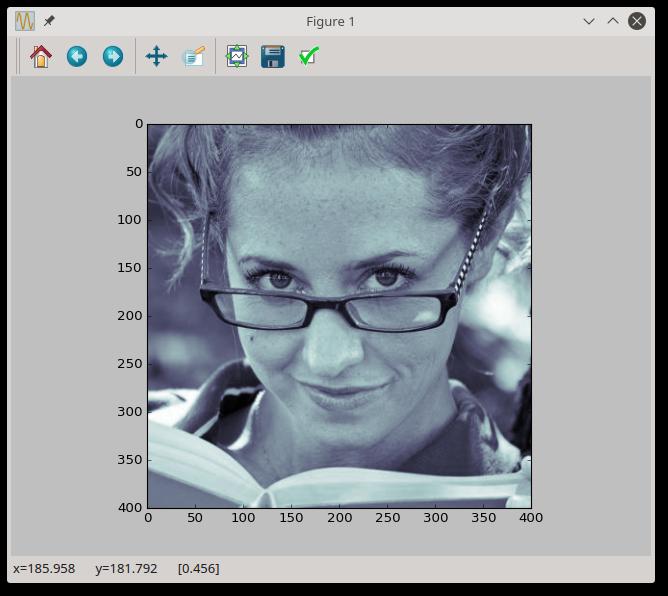668x596 pixels.
Task: Open axis parameters with green checkmark icon
Action: pos(308,57)
